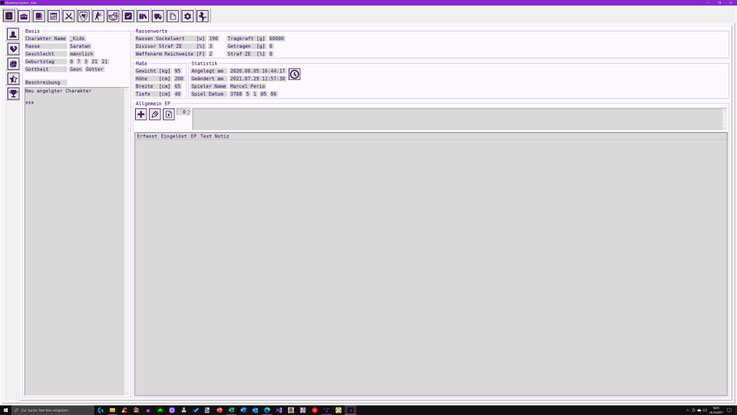The image size is (737, 415).
Task: Add a new Allgemein EP entry with plus
Action: coord(141,114)
